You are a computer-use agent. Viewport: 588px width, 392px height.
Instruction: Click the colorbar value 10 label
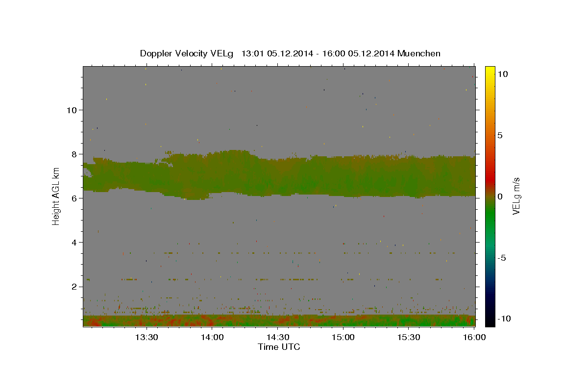point(502,74)
